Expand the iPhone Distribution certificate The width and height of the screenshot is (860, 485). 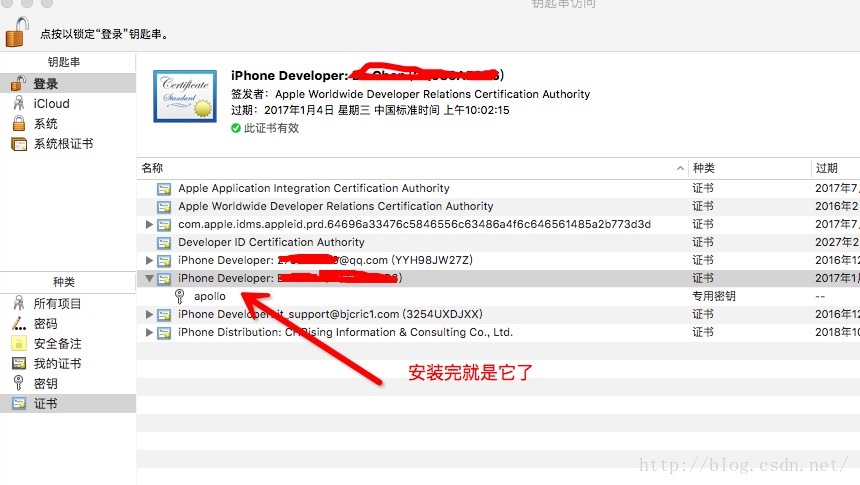tap(149, 332)
